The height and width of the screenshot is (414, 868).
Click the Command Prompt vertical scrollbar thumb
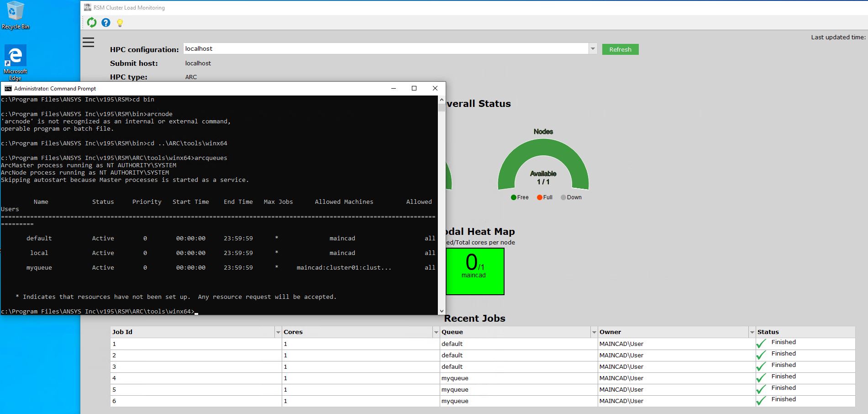(442, 108)
